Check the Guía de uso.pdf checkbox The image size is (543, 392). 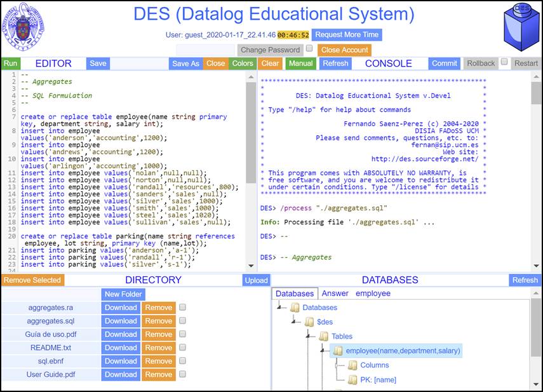point(182,334)
